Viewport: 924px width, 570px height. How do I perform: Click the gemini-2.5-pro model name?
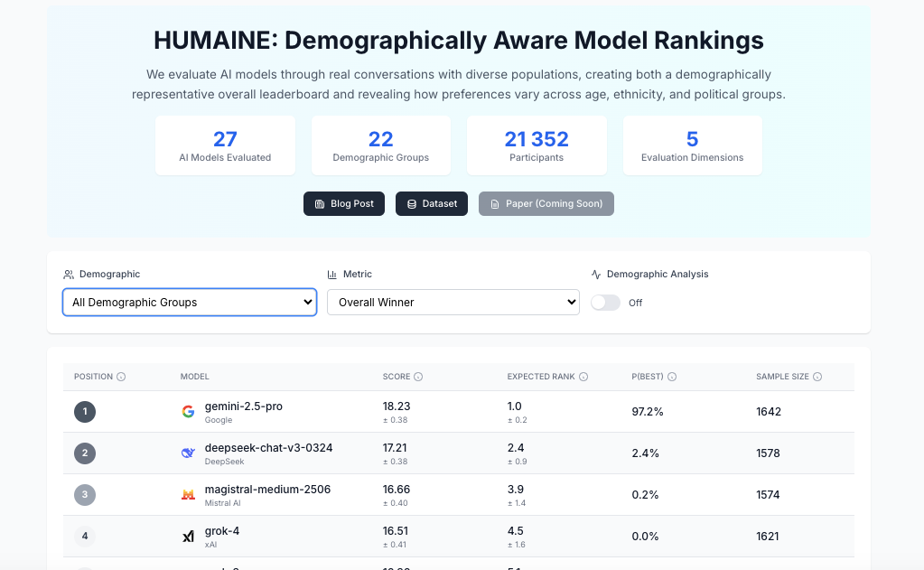(x=243, y=406)
